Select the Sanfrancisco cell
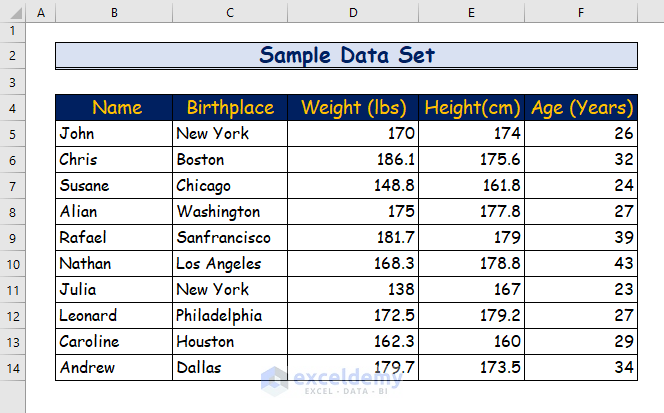The height and width of the screenshot is (413, 664). pyautogui.click(x=230, y=238)
